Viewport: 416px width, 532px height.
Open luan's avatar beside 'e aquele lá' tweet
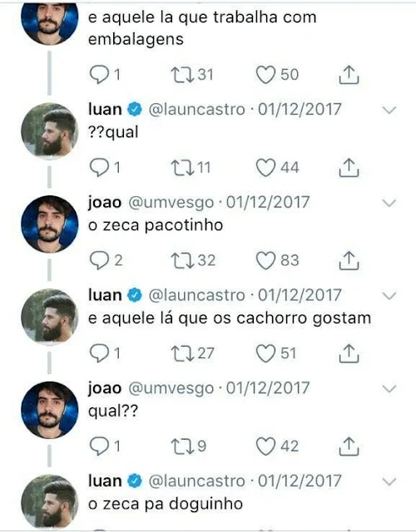point(50,317)
